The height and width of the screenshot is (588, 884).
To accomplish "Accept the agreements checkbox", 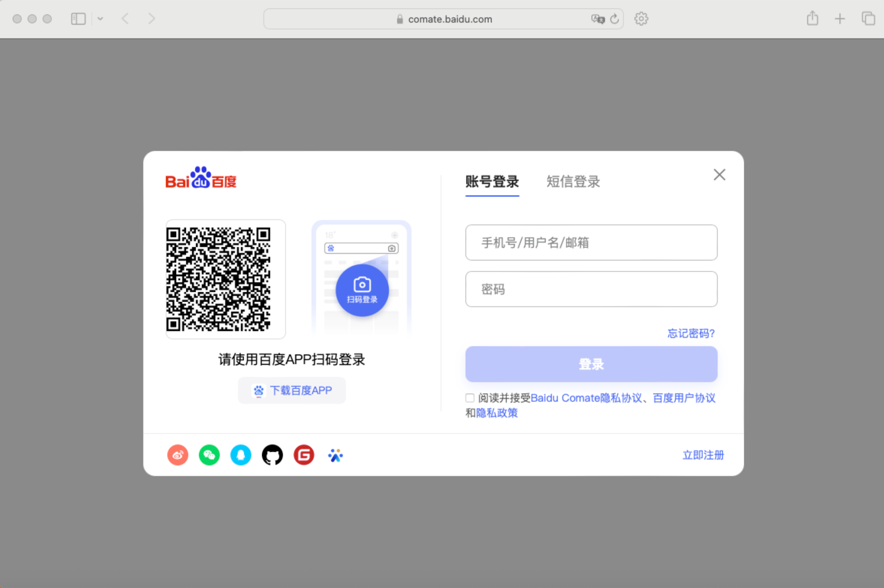I will pyautogui.click(x=470, y=398).
